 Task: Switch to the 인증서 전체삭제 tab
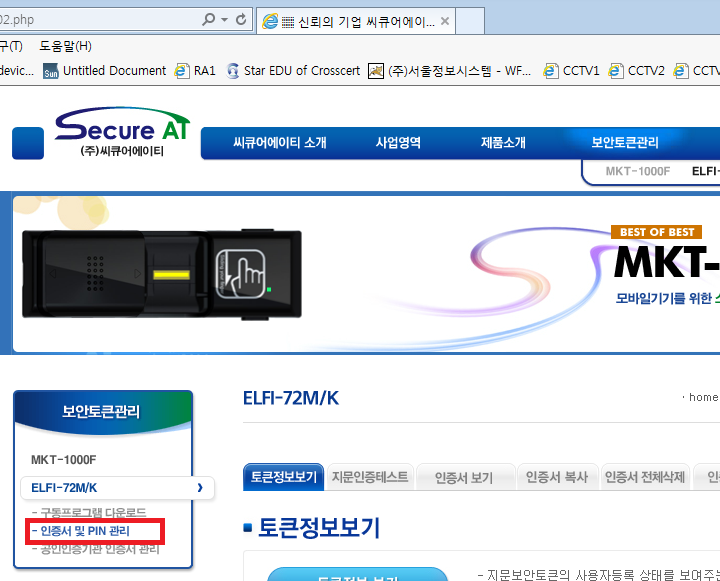645,477
